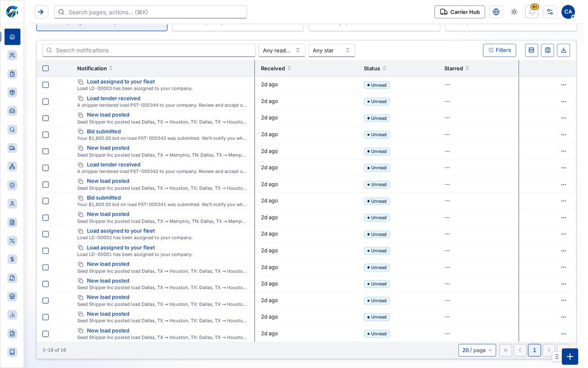Go to page 1 in pagination
This screenshot has width=588, height=368.
tap(534, 350)
